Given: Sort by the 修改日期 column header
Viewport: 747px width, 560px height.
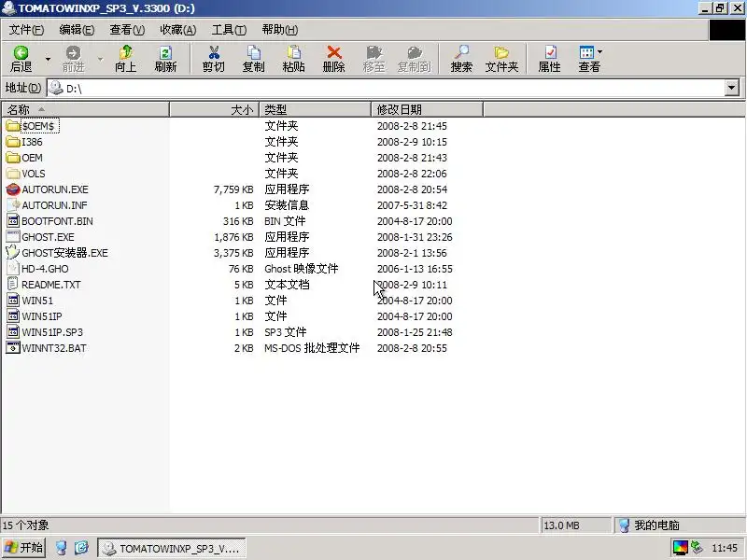Looking at the screenshot, I should (428, 109).
